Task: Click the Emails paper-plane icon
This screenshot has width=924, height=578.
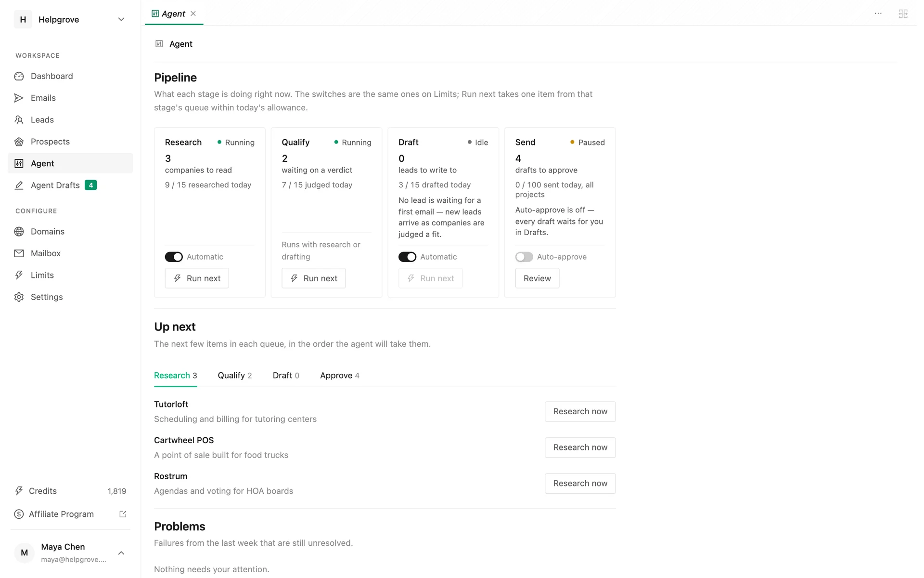Action: tap(19, 98)
